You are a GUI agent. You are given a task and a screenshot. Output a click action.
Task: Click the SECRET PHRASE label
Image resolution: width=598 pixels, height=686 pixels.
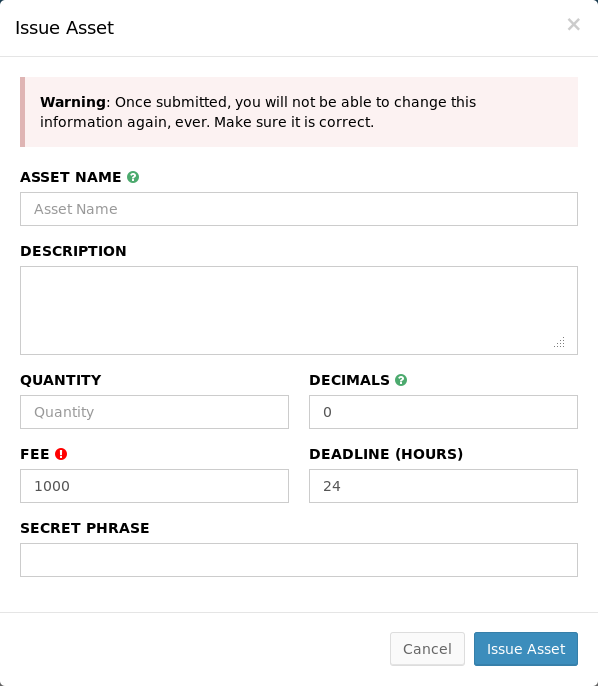pyautogui.click(x=85, y=528)
